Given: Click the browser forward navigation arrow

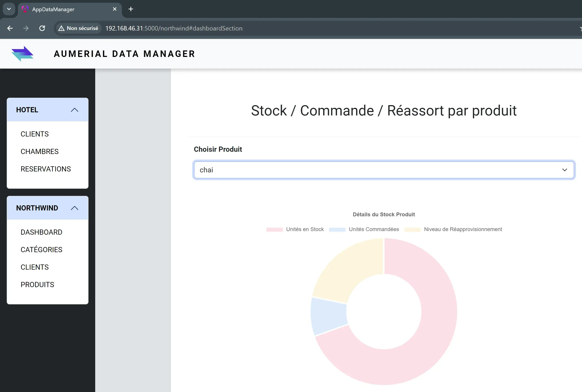Looking at the screenshot, I should coord(26,28).
